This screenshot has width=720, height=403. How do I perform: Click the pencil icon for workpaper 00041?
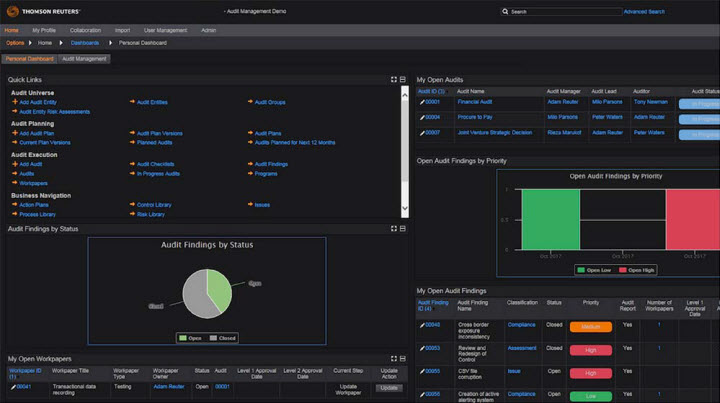(x=13, y=387)
